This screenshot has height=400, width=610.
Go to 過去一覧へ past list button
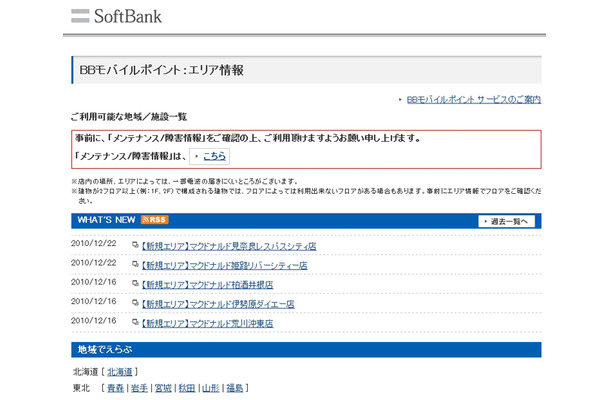[507, 221]
